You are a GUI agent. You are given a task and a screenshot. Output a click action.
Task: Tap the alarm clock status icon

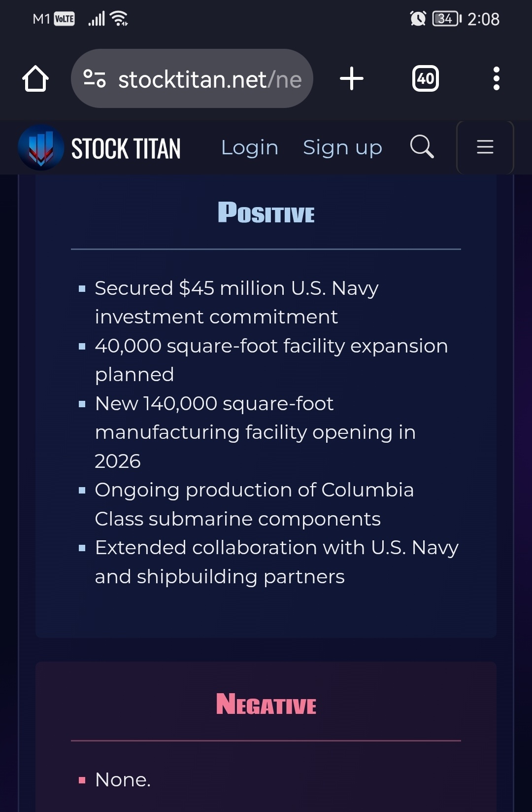(x=418, y=19)
